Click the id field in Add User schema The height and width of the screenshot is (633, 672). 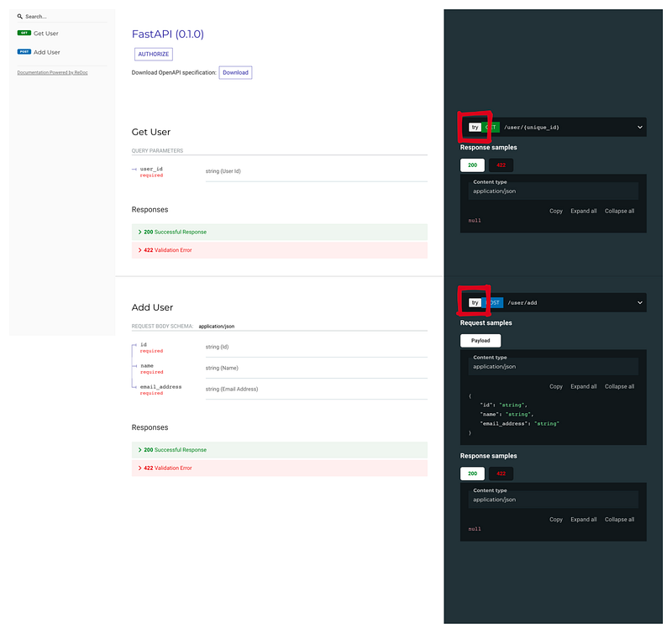pyautogui.click(x=144, y=345)
